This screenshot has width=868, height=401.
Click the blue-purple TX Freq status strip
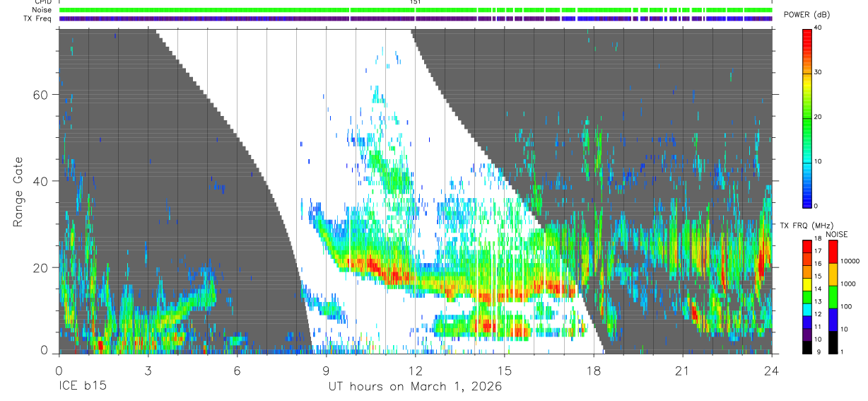tap(416, 18)
